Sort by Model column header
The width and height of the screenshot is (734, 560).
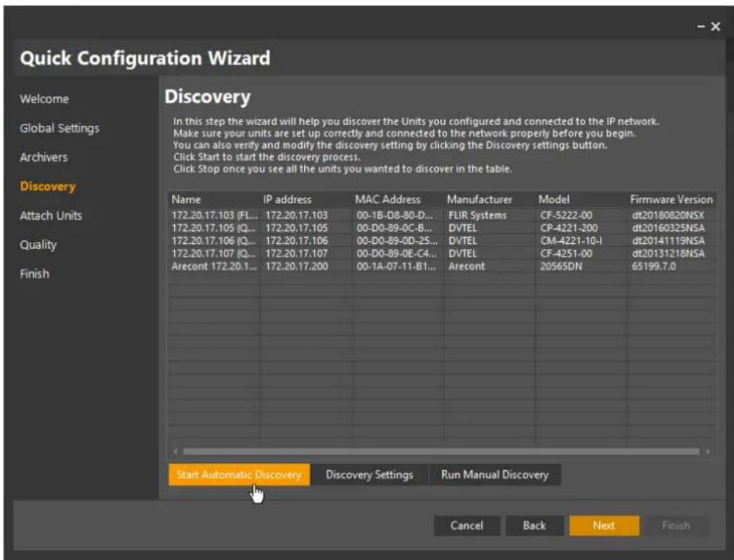pos(581,200)
